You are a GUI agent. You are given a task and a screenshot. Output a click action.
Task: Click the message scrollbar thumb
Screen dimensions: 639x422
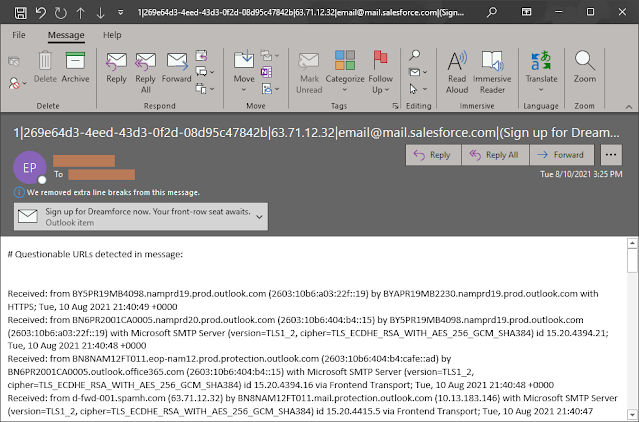tap(632, 261)
